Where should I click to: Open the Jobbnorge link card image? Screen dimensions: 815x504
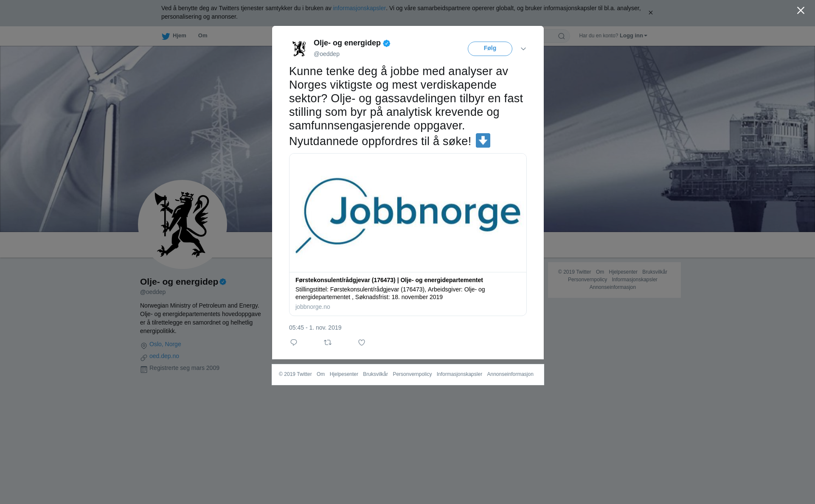(x=408, y=213)
